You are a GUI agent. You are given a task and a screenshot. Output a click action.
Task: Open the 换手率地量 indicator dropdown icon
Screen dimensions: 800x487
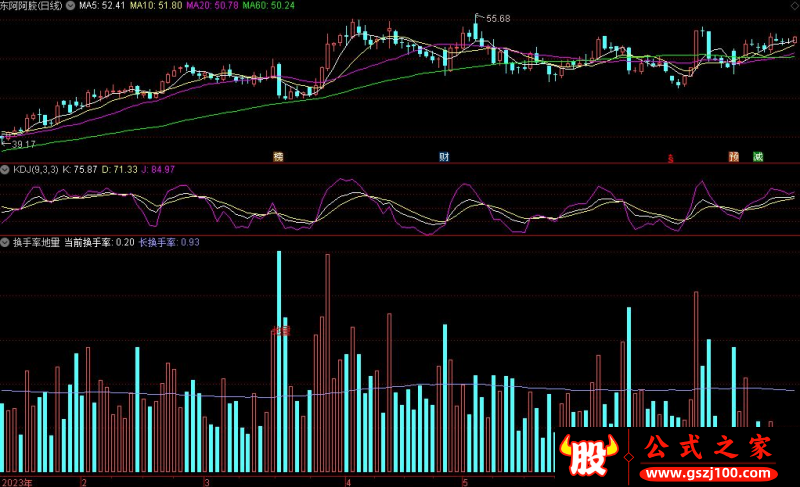5,242
